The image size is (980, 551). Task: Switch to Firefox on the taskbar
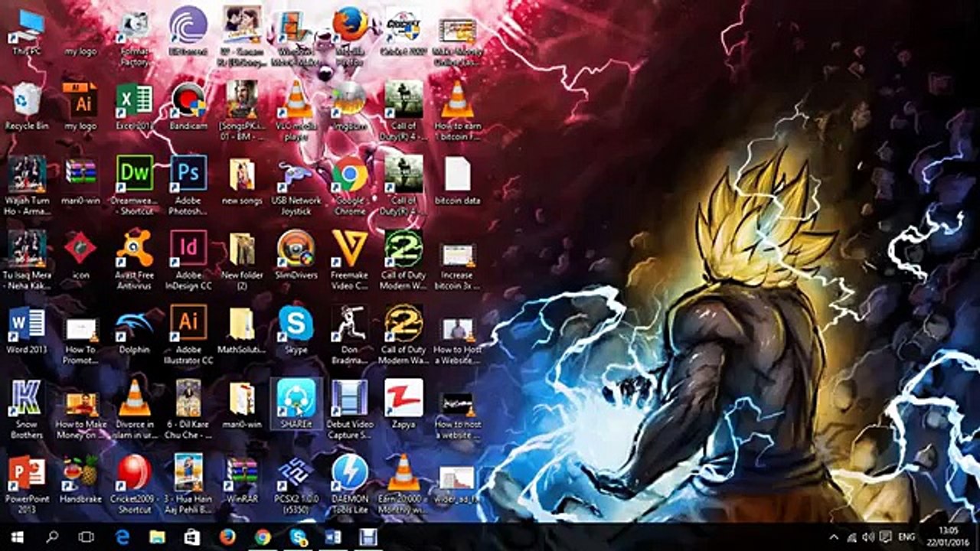[x=227, y=536]
